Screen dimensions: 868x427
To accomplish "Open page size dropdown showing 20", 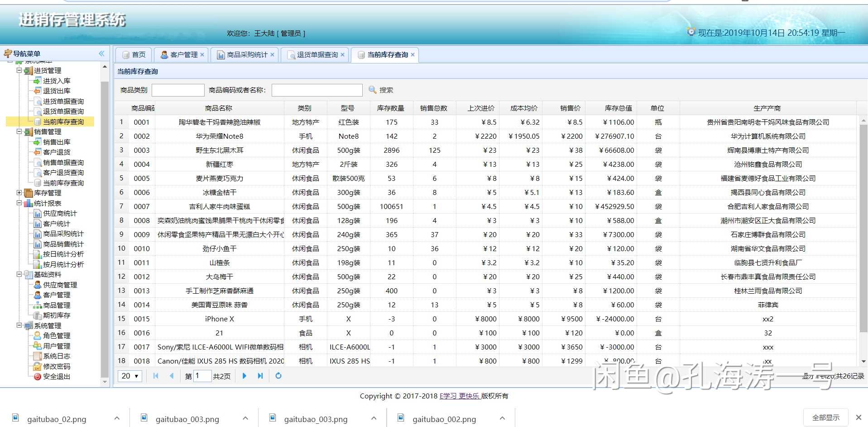I will coord(130,376).
